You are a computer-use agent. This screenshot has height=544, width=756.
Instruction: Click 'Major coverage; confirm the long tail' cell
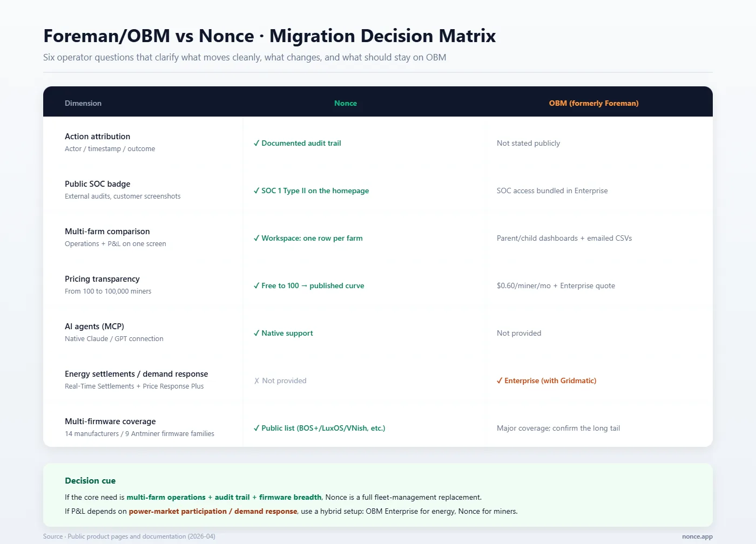coord(558,428)
